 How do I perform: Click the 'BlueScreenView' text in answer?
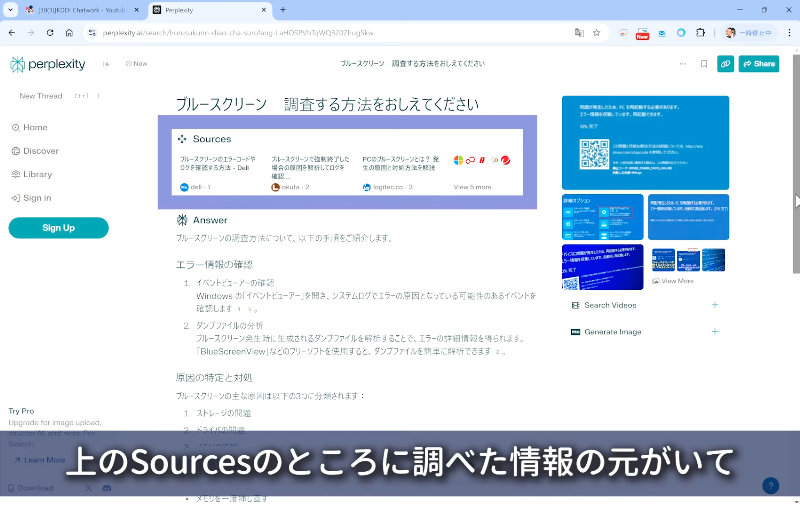pyautogui.click(x=232, y=351)
